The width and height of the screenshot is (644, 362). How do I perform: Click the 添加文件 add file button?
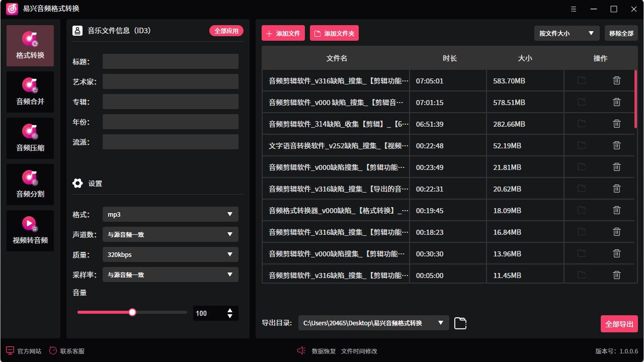point(283,33)
